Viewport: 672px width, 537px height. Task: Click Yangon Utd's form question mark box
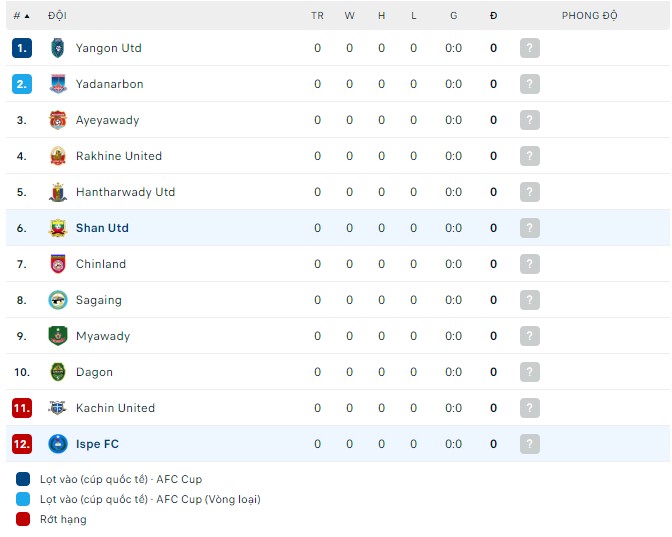click(530, 48)
